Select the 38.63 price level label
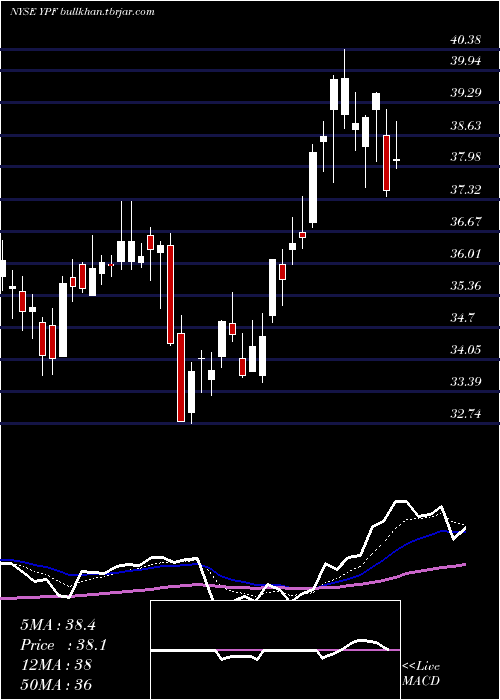The image size is (500, 700). (x=465, y=125)
